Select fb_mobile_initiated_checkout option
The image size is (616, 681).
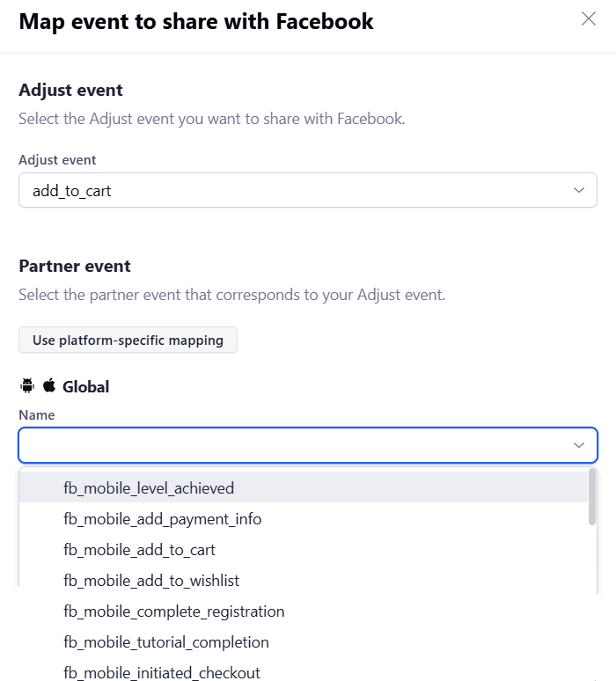162,673
